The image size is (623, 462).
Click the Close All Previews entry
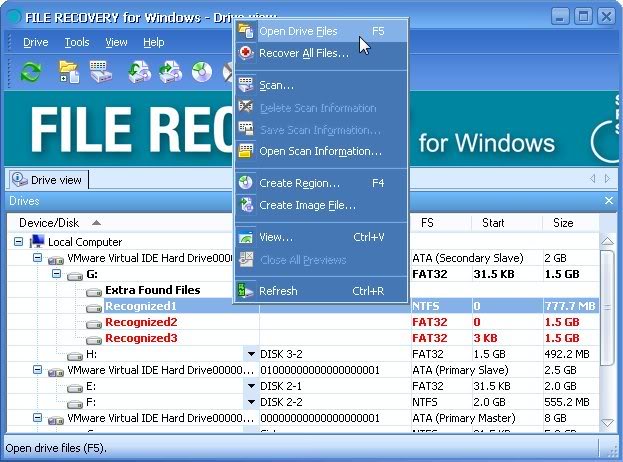322,260
